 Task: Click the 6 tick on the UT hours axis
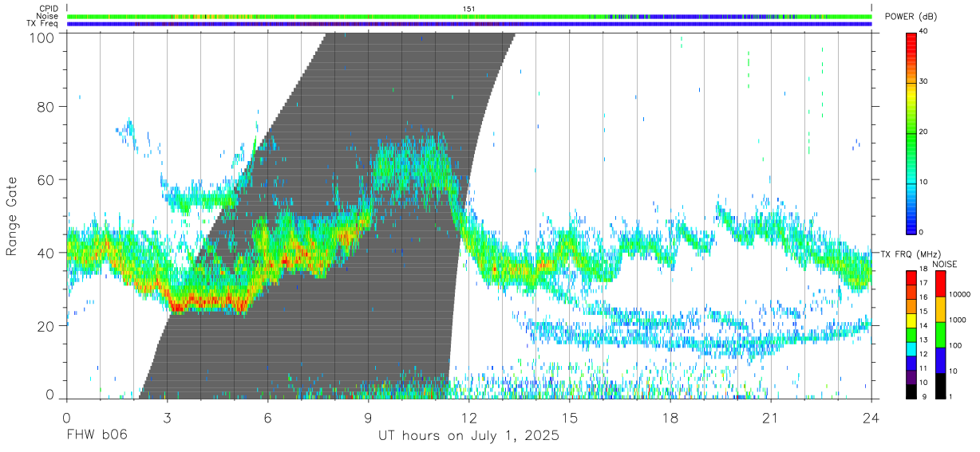coord(267,418)
